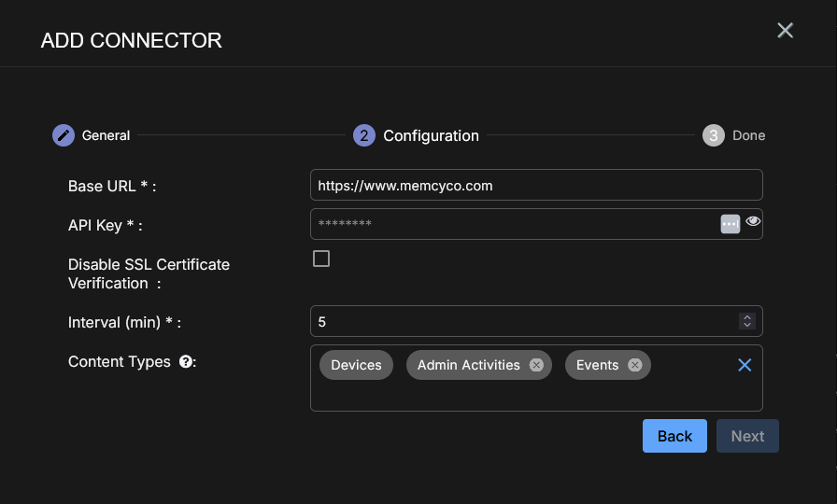The width and height of the screenshot is (837, 504).
Task: Click the Base URL input field
Action: point(535,185)
